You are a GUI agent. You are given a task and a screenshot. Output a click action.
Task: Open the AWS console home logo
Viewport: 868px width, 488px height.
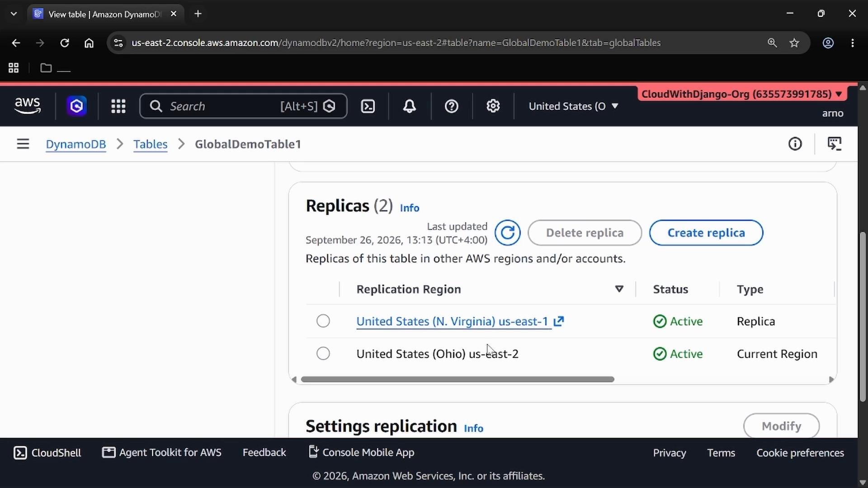click(28, 106)
